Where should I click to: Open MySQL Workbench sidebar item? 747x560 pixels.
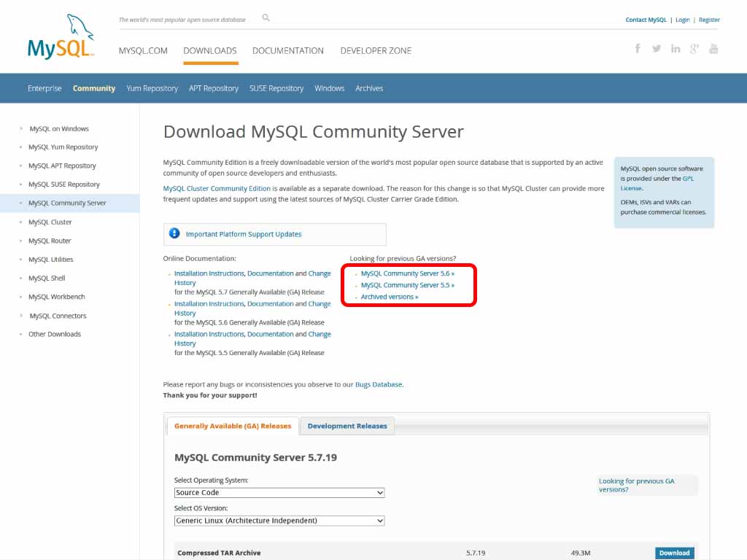tap(57, 297)
